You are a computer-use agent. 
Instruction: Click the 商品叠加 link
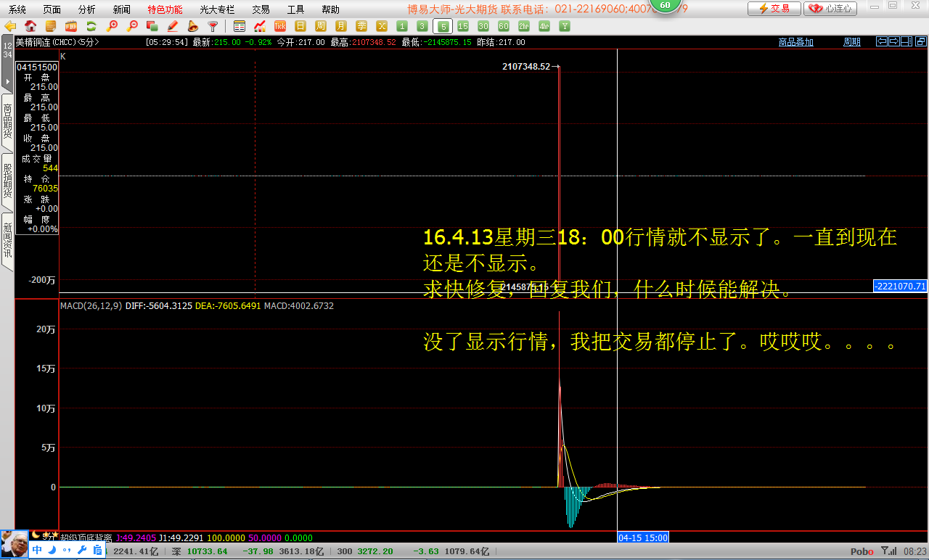795,42
